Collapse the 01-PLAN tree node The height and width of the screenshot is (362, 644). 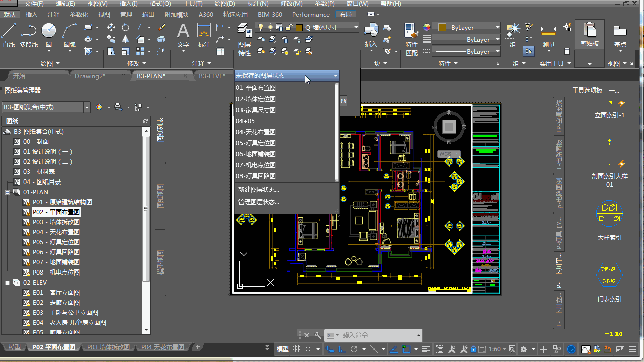point(8,192)
